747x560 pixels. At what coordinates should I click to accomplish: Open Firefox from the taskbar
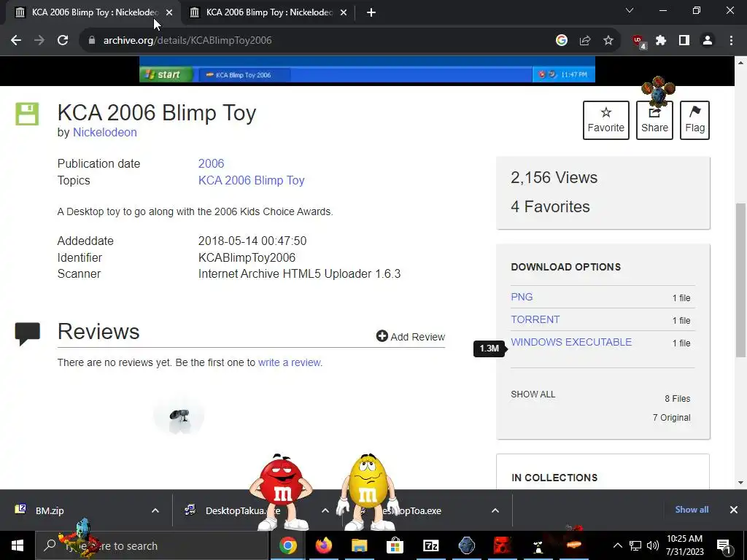[323, 545]
